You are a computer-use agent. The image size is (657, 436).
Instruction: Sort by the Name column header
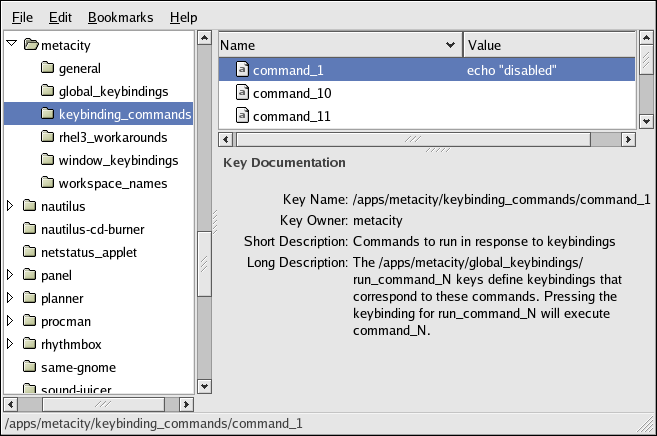click(339, 45)
